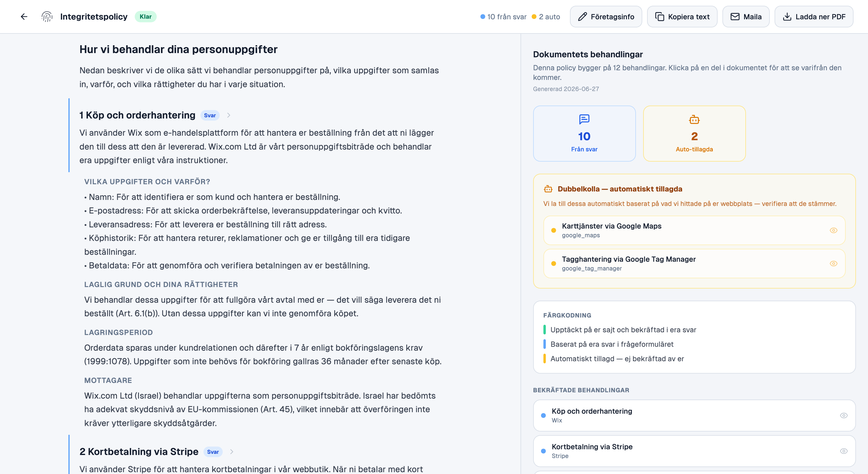Click the Bekräftade behandlingar section label
This screenshot has height=474, width=868.
[581, 390]
